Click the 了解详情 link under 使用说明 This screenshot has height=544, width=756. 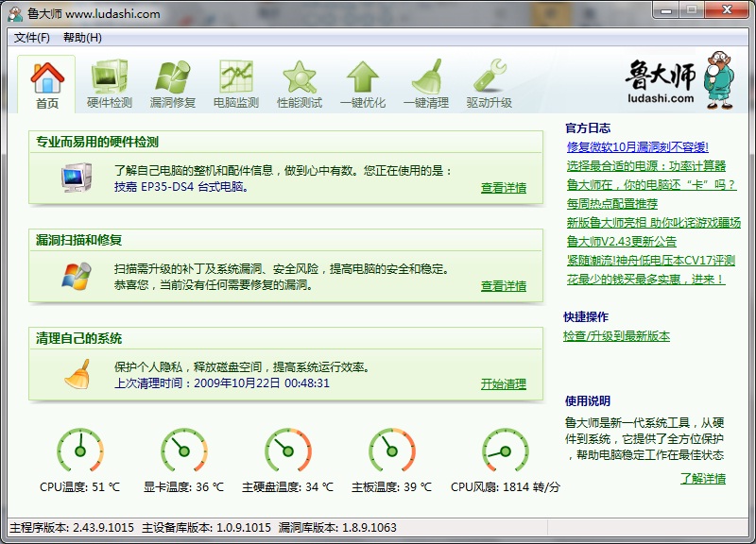click(x=703, y=479)
